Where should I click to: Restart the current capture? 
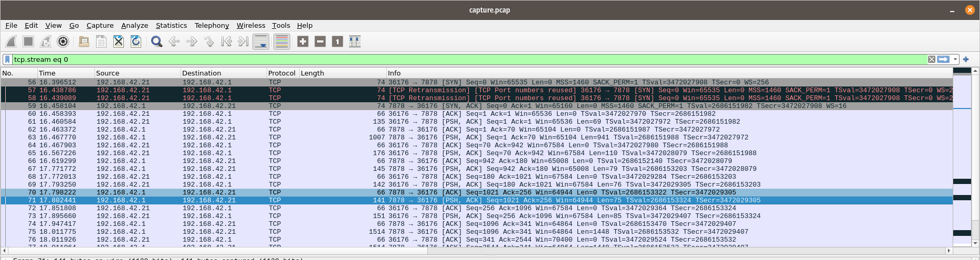point(46,41)
